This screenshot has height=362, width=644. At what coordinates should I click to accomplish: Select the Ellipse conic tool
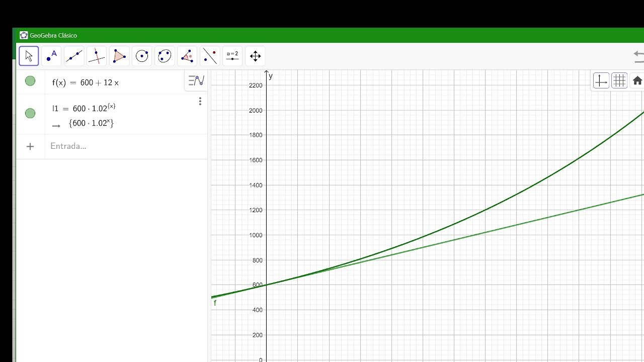165,56
